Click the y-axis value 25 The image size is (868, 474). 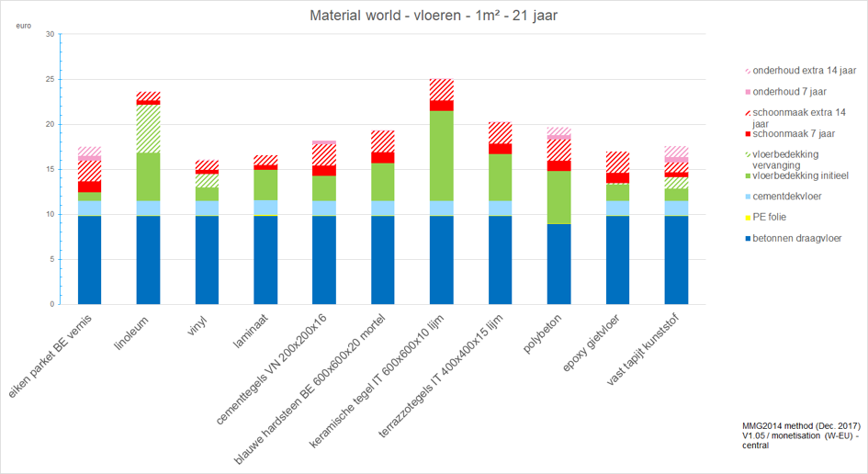click(x=50, y=79)
